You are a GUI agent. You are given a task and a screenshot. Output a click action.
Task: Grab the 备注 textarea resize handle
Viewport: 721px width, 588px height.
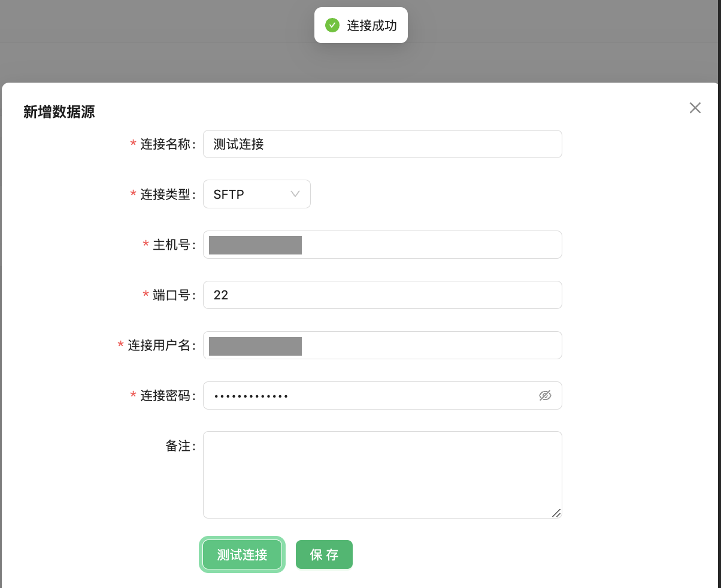click(x=556, y=513)
